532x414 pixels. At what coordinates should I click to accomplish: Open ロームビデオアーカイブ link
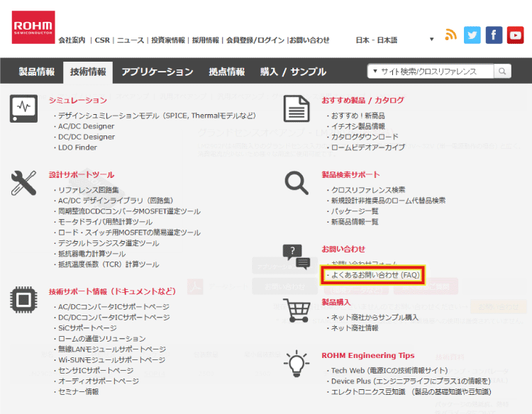coord(368,147)
